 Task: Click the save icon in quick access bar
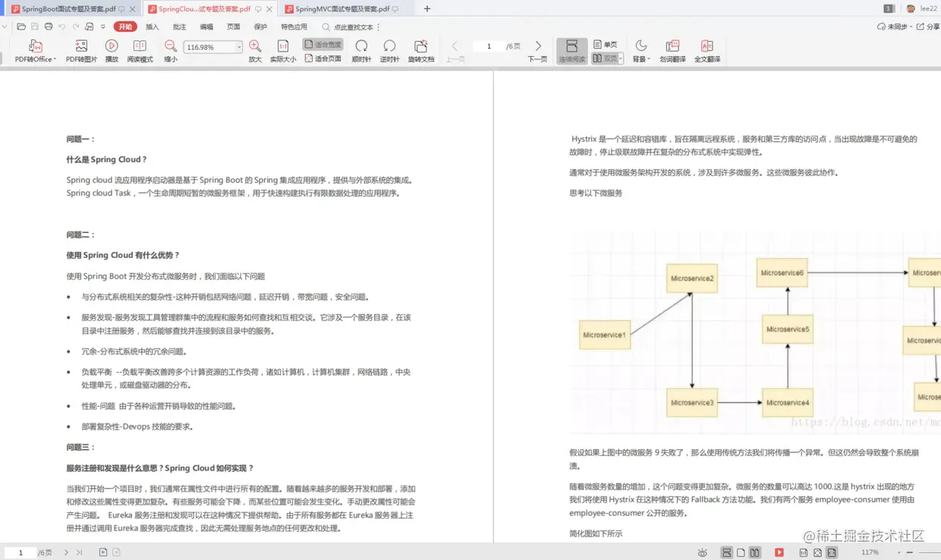click(x=35, y=27)
